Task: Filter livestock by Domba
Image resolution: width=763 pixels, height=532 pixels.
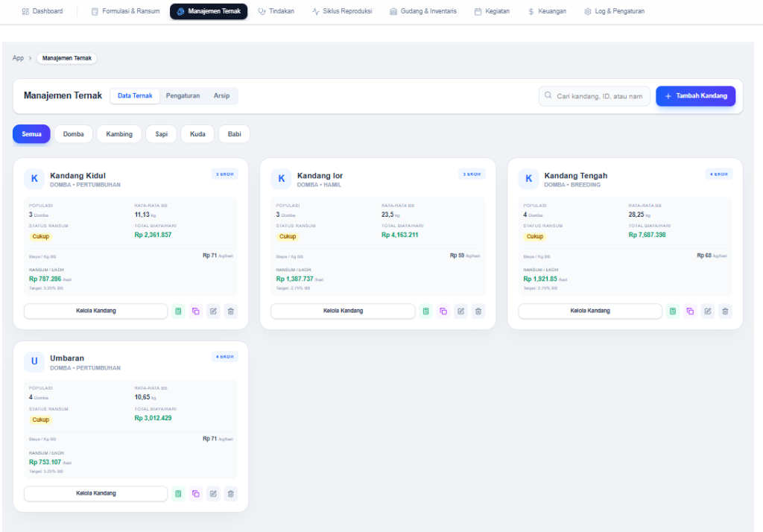Action: [73, 134]
